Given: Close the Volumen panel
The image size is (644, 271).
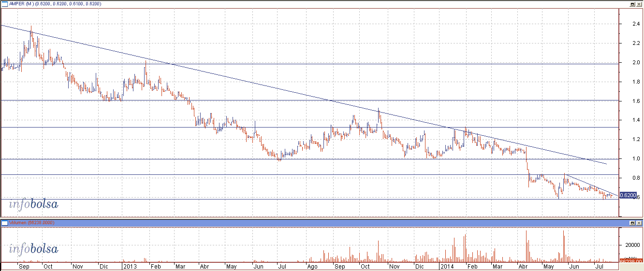Looking at the screenshot, I should [x=639, y=223].
